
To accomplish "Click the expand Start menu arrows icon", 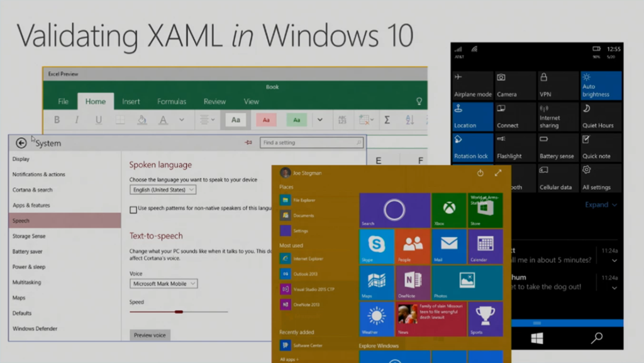I will pos(498,173).
